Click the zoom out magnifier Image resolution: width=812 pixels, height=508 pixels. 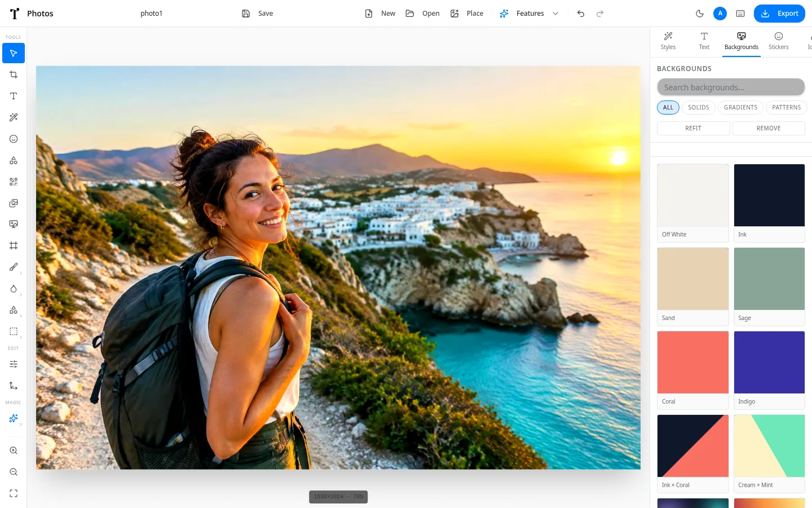pos(14,472)
